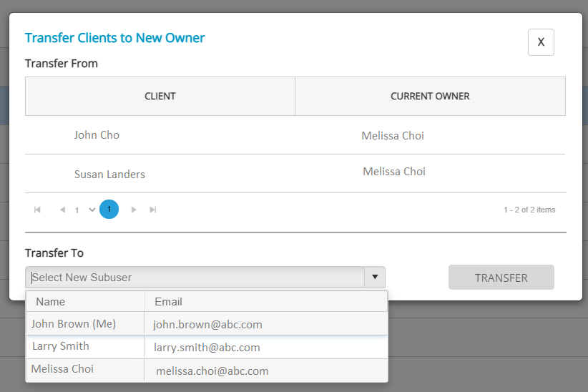This screenshot has width=588, height=392.
Task: Sort by CLIENT column header
Action: coord(160,97)
